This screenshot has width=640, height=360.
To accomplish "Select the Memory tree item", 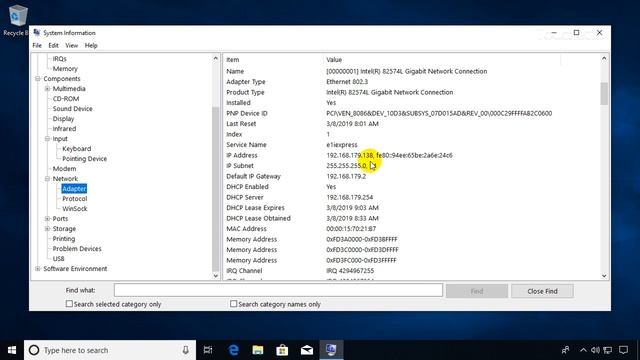I will click(65, 69).
